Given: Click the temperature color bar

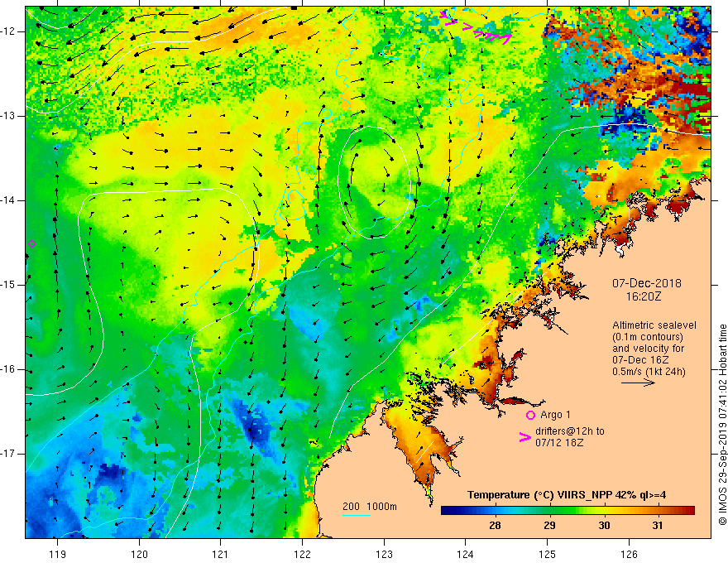Looking at the screenshot, I should point(568,511).
